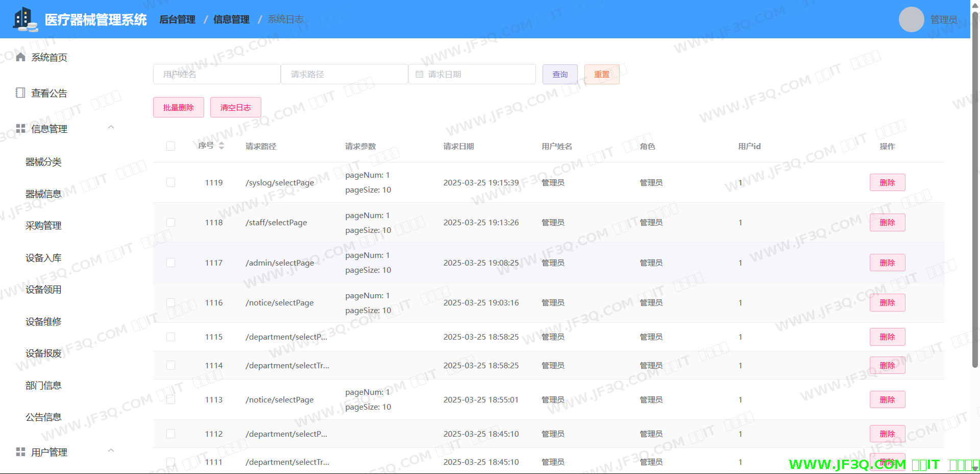
Task: Check the checkbox for row 1119
Action: (x=170, y=182)
